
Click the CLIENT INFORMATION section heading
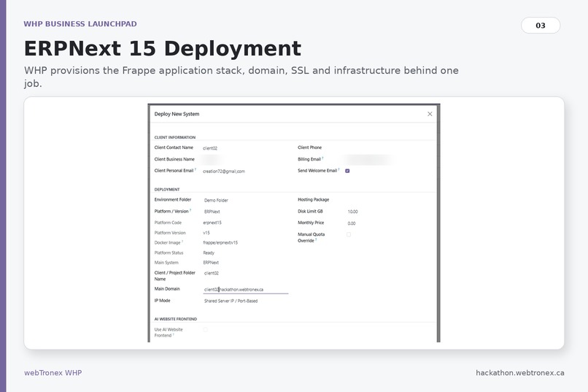(x=175, y=137)
